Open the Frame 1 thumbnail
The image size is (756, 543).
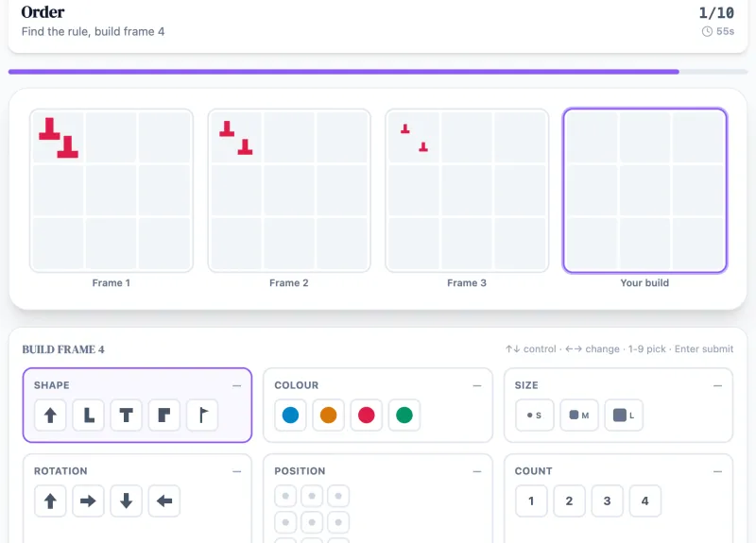[x=112, y=191]
